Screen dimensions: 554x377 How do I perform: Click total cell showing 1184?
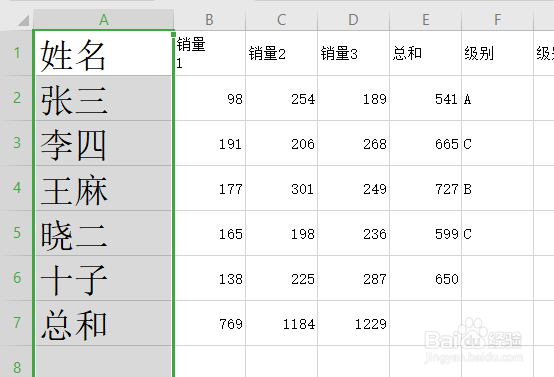[282, 323]
